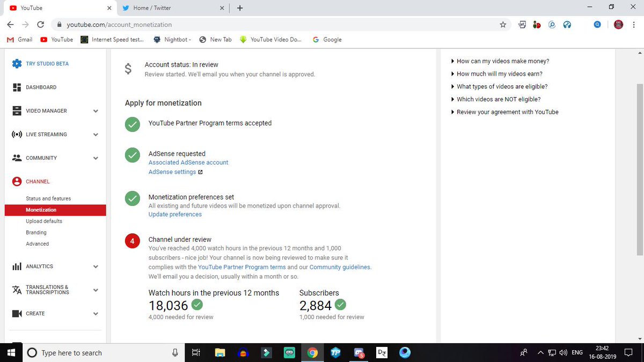Open Status and features in the sidebar
This screenshot has width=644, height=362.
coord(48,198)
